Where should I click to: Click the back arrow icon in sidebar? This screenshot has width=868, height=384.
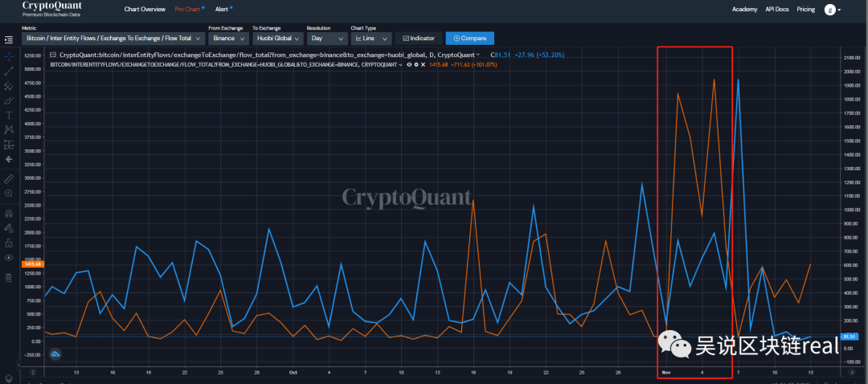[9, 159]
